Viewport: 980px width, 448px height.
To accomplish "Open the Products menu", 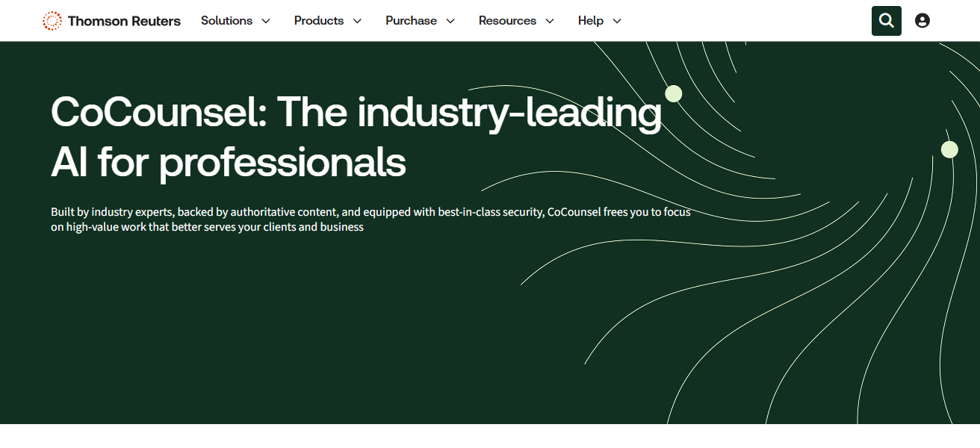I will coord(319,21).
